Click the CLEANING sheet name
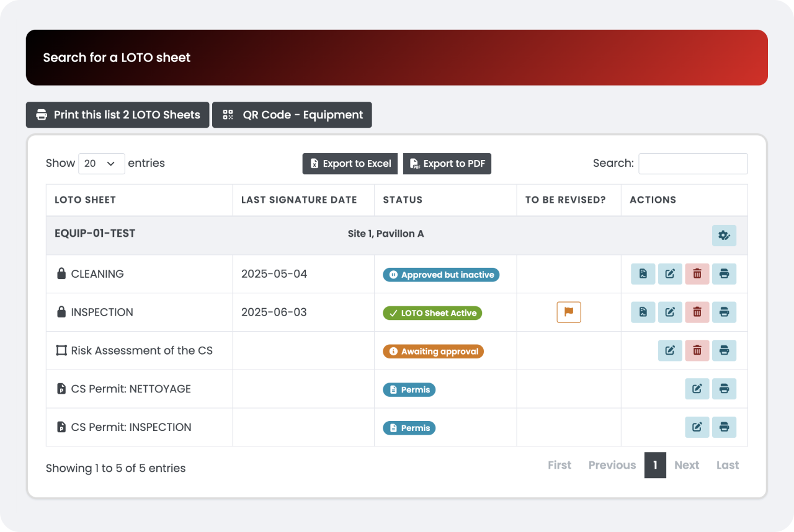The height and width of the screenshot is (532, 794). click(97, 274)
